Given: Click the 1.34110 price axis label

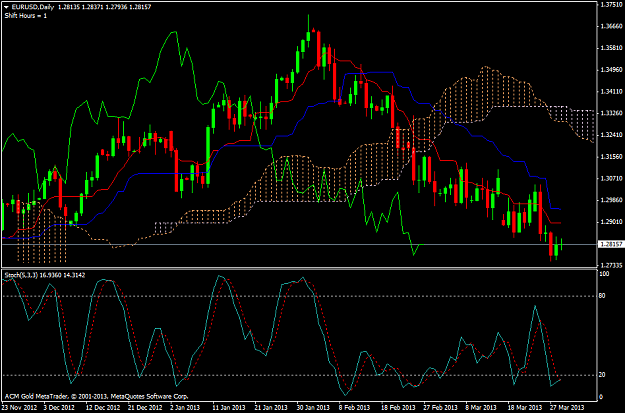Looking at the screenshot, I should [x=611, y=91].
